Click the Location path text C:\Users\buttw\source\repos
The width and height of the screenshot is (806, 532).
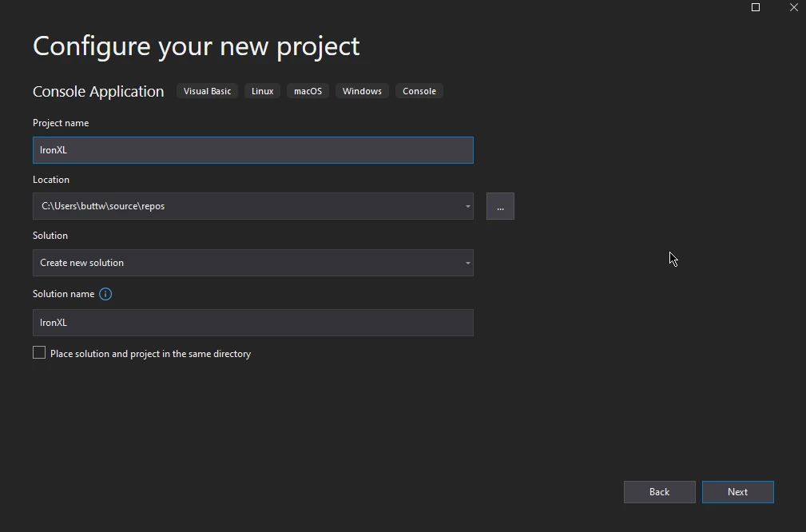pos(103,206)
